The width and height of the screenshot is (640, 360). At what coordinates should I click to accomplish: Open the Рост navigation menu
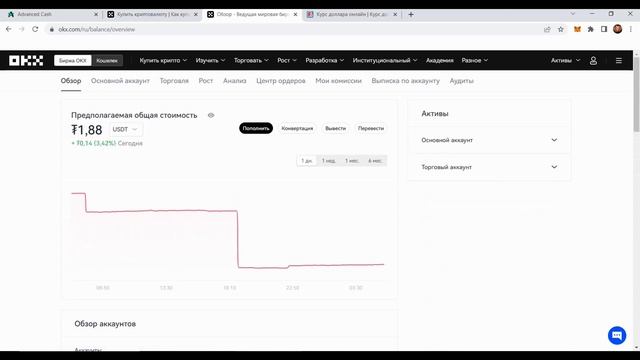pos(287,60)
